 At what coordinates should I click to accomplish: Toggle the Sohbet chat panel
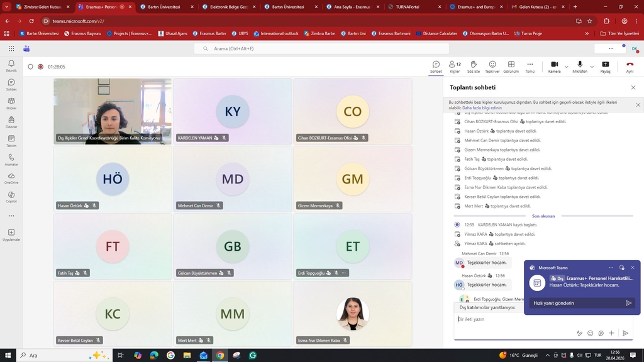(436, 66)
